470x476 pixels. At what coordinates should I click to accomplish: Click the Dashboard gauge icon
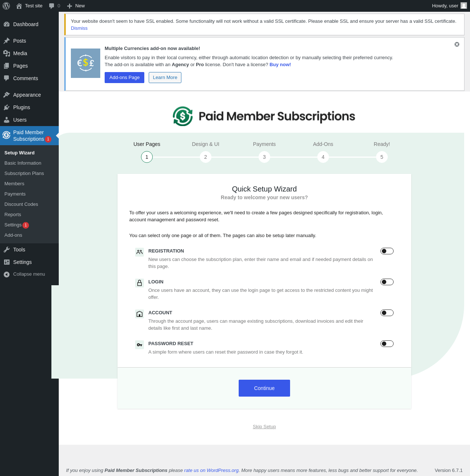pyautogui.click(x=7, y=24)
